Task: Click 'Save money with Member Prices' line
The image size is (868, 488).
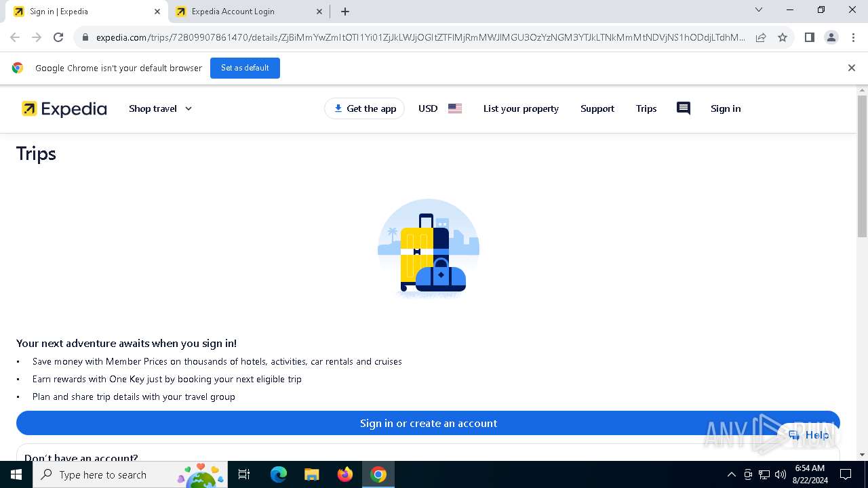Action: click(217, 361)
